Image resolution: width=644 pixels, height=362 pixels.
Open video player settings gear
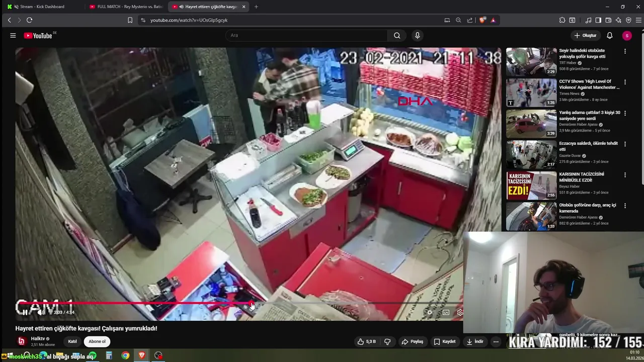point(460,312)
